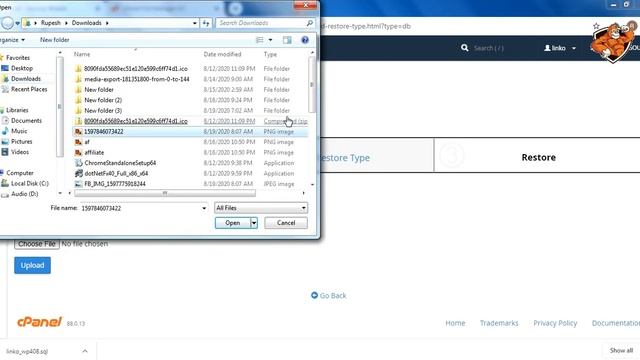
Task: Click the blue Upload button
Action: click(33, 265)
